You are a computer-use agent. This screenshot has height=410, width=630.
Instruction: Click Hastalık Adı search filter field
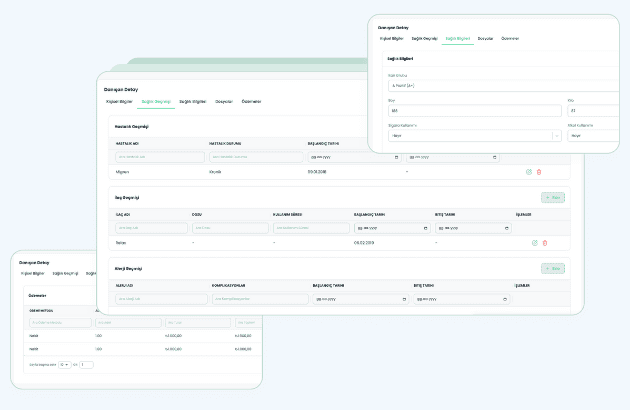[x=160, y=157]
